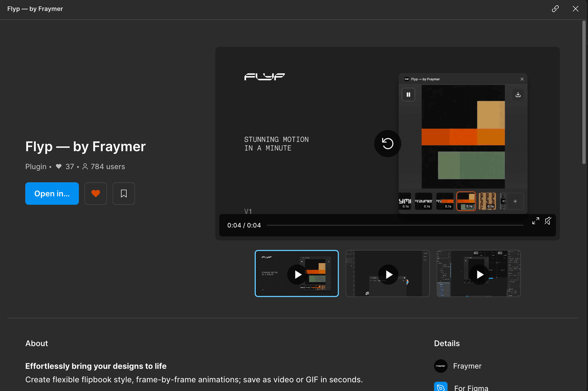Click the About section heading
588x391 pixels.
pyautogui.click(x=36, y=343)
